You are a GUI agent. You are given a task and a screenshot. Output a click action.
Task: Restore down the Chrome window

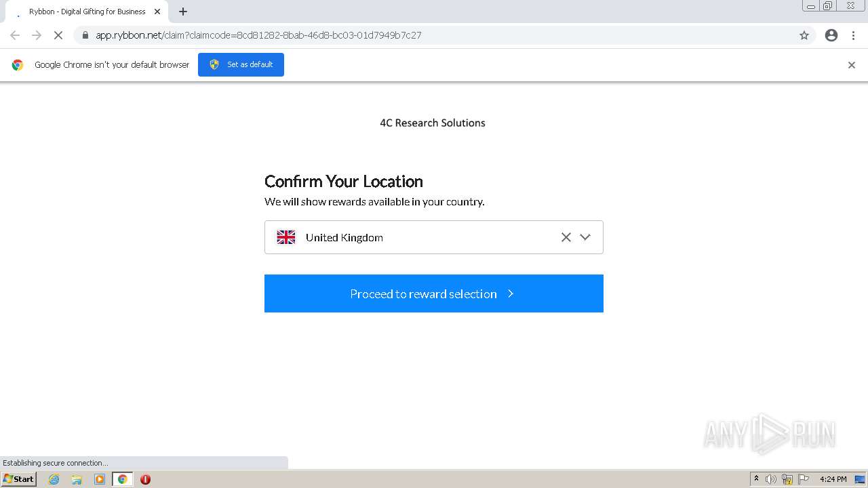point(828,6)
